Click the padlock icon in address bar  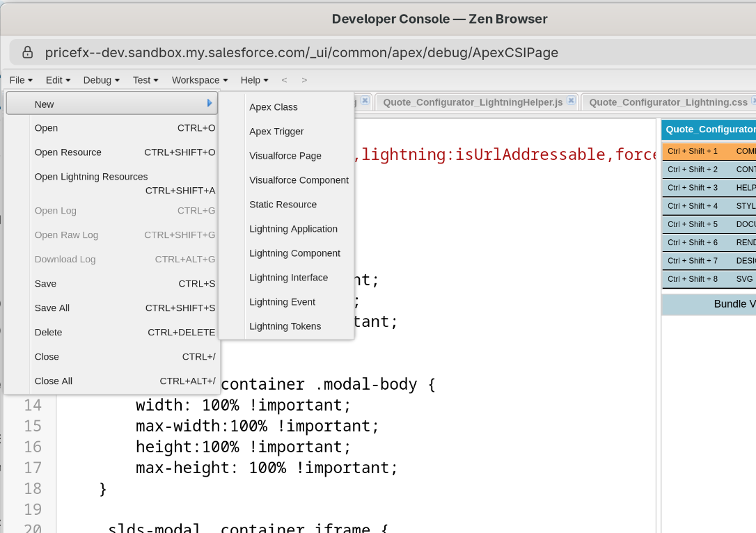(x=28, y=53)
